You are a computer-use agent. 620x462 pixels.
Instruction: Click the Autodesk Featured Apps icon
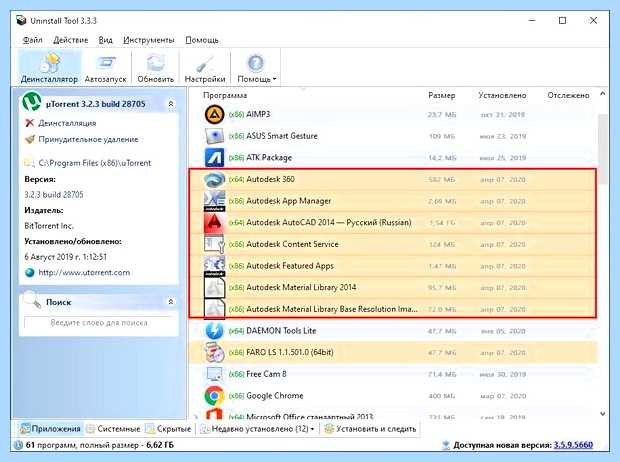click(215, 266)
